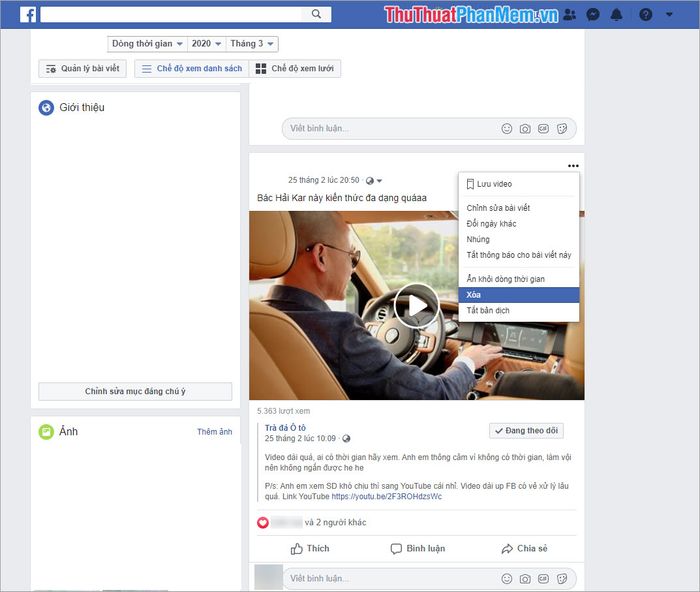Select Lưu video in the post menu
This screenshot has height=592, width=700.
(519, 184)
